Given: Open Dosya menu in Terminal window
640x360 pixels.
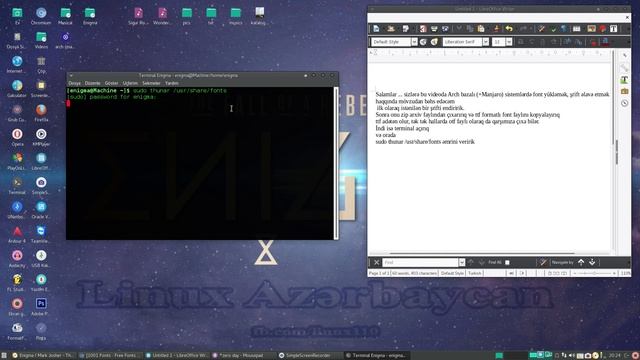Looking at the screenshot, I should [x=74, y=83].
